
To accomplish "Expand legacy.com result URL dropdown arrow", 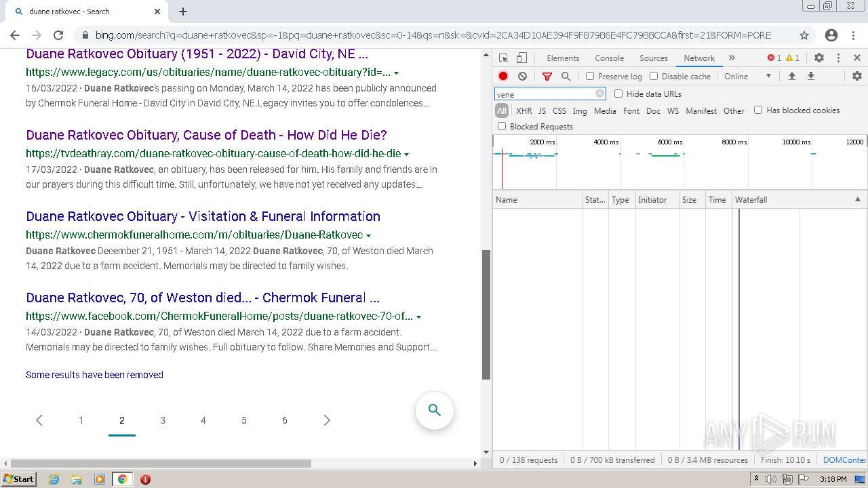I will point(396,73).
